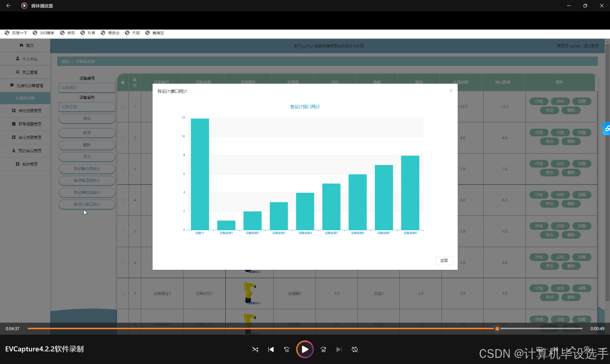Click the 返回 button in the chart dialog
This screenshot has height=364, width=610.
[x=444, y=261]
